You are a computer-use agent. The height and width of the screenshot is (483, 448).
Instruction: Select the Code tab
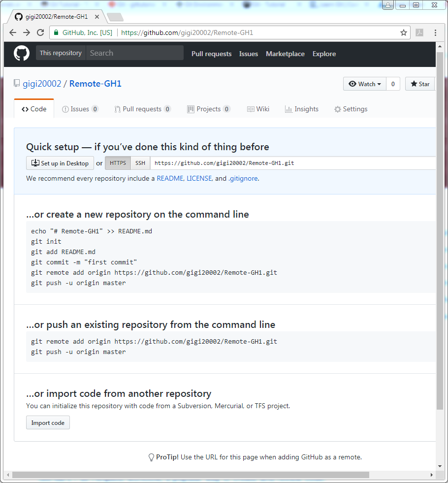[34, 109]
